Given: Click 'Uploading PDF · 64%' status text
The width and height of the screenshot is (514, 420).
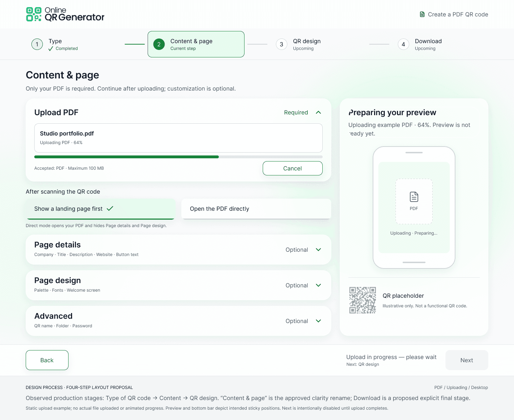Looking at the screenshot, I should pos(61,143).
